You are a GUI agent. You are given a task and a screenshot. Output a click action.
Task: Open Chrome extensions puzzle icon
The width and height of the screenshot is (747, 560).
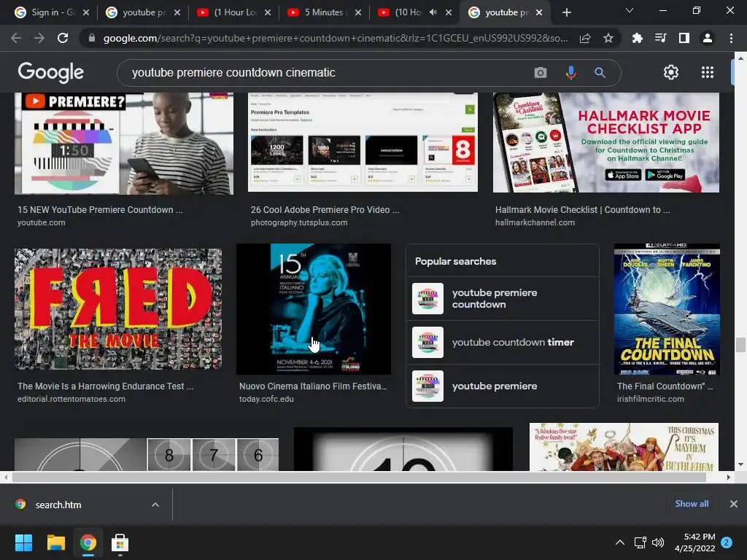click(x=637, y=38)
